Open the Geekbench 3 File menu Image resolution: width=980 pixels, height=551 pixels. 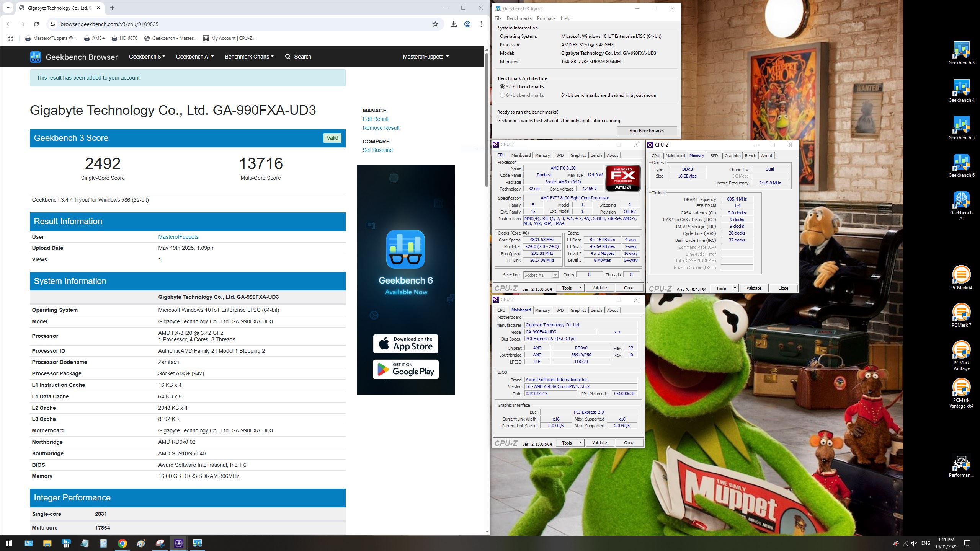coord(498,18)
